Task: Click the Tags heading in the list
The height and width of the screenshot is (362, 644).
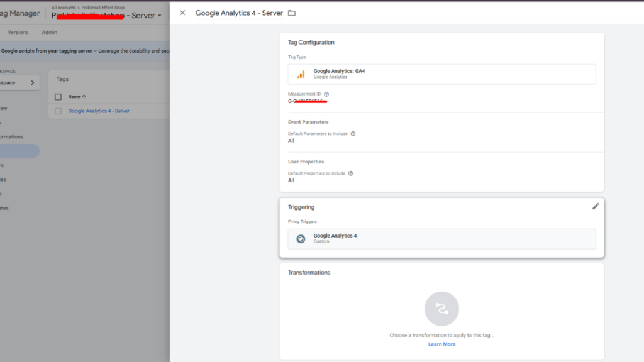Action: click(62, 79)
